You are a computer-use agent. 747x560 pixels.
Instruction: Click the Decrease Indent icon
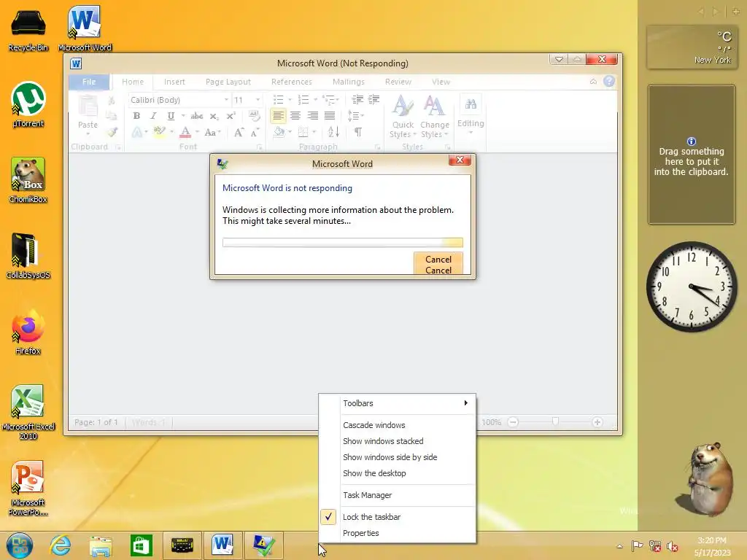click(x=357, y=99)
